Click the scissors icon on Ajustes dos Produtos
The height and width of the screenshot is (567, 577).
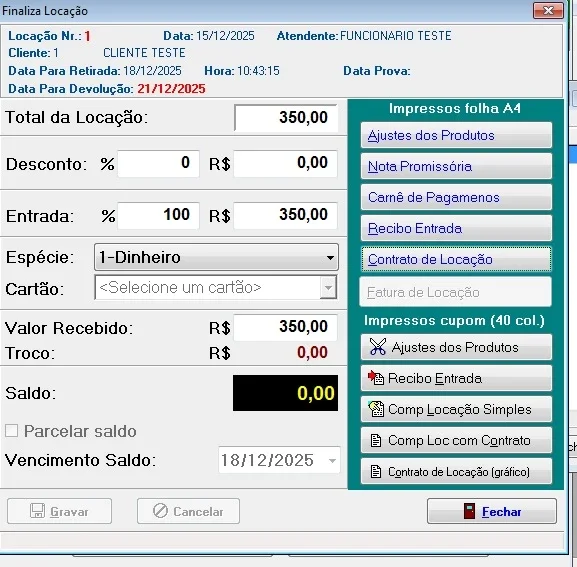[x=378, y=347]
